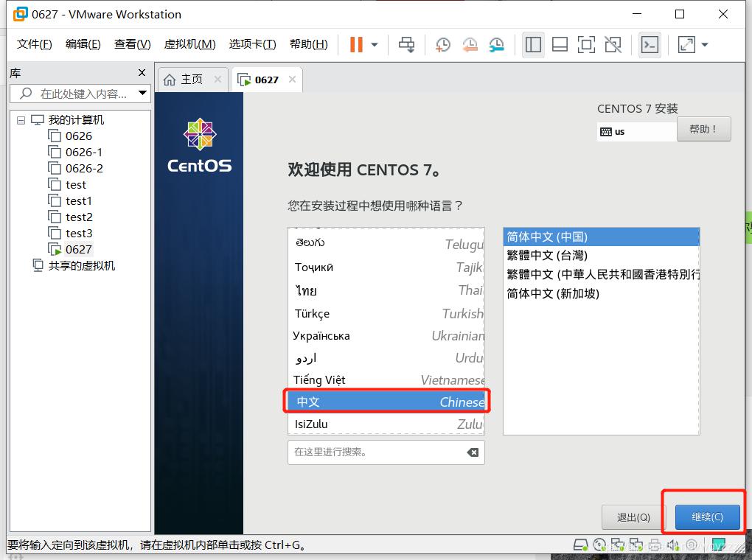752x560 pixels.
Task: Click the 帮助! button in the installer
Action: point(704,129)
